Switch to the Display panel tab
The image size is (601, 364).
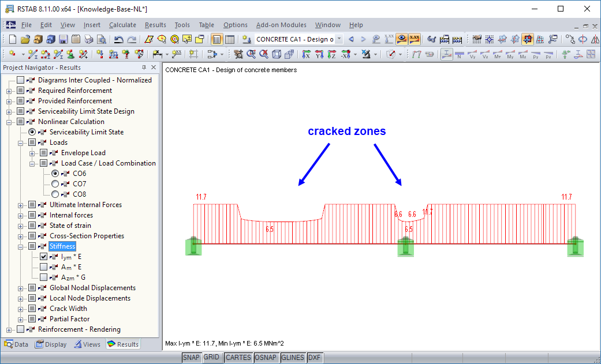51,344
